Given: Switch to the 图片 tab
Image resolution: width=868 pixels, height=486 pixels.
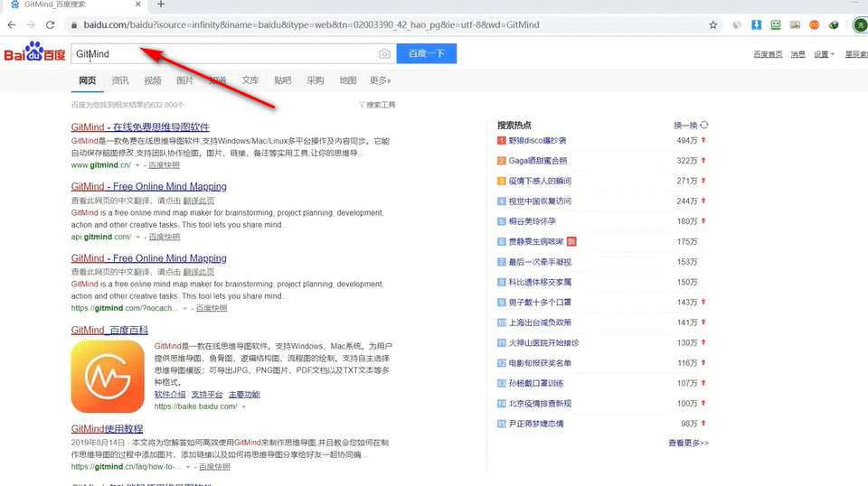Looking at the screenshot, I should 184,80.
